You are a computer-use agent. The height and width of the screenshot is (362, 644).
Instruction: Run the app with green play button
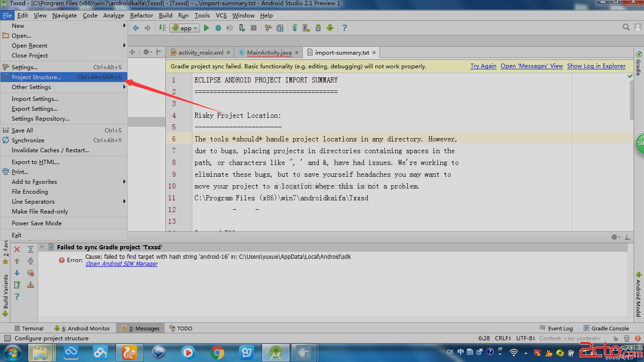206,28
